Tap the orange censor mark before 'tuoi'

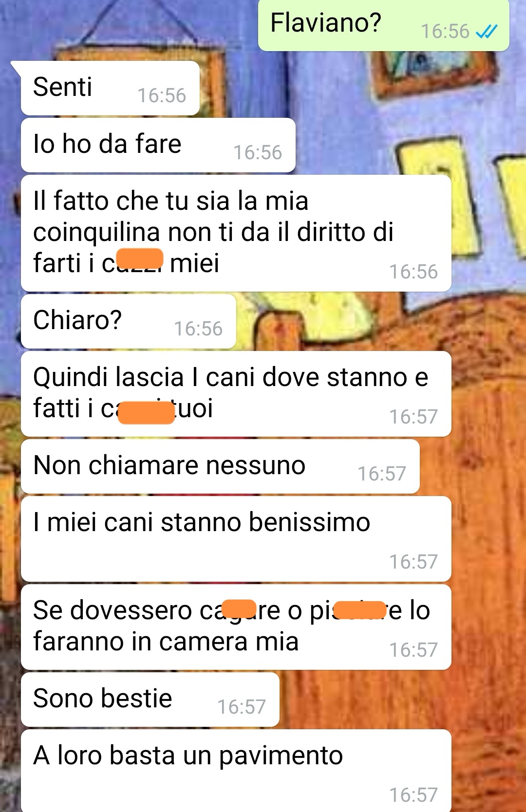coord(146,413)
